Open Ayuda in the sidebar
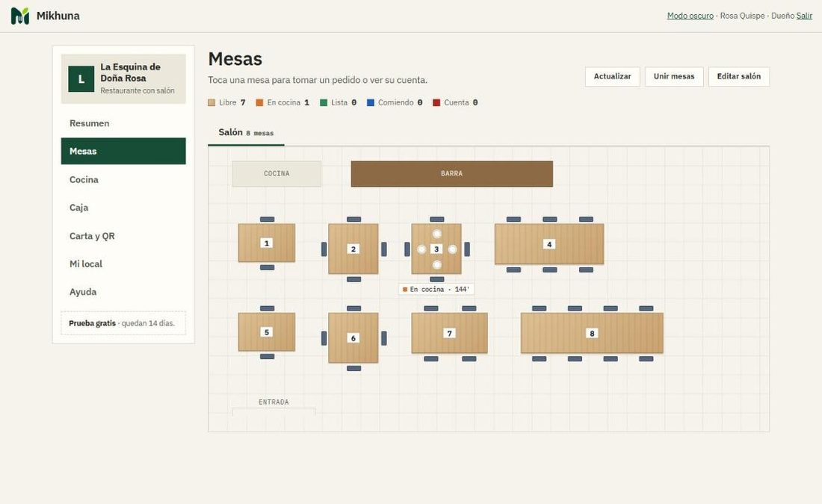Viewport: 822px width, 504px height. coord(123,292)
